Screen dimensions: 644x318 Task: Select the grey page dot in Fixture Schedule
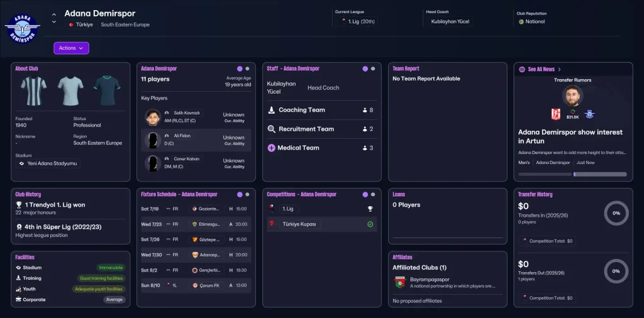coord(247,194)
